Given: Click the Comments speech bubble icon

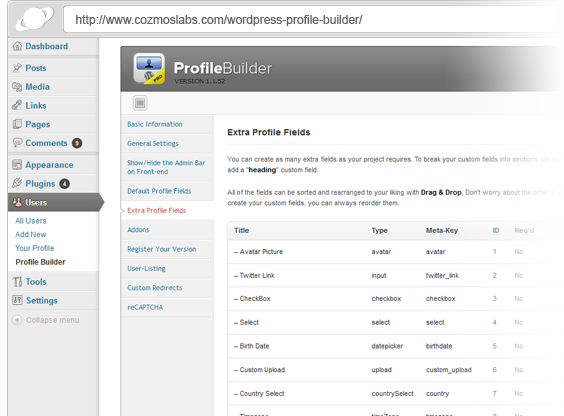Looking at the screenshot, I should pyautogui.click(x=17, y=142).
